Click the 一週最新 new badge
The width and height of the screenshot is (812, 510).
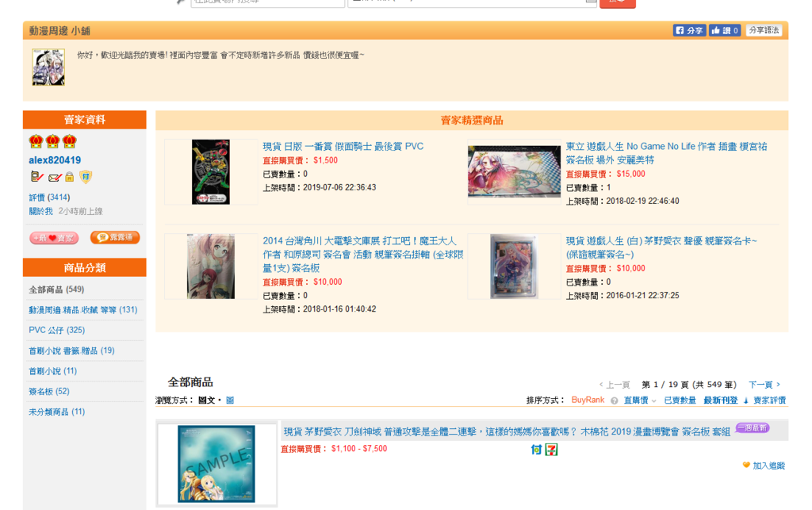click(753, 428)
